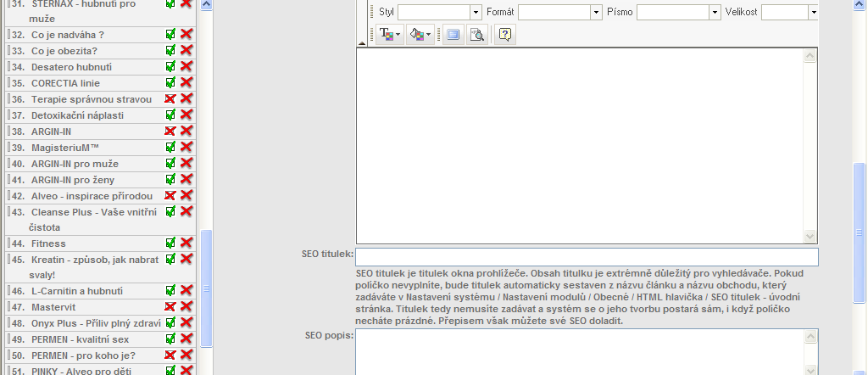Image resolution: width=868 pixels, height=375 pixels.
Task: Open 'Onyx Plus - Příliv plný zdraví'
Action: point(97,323)
